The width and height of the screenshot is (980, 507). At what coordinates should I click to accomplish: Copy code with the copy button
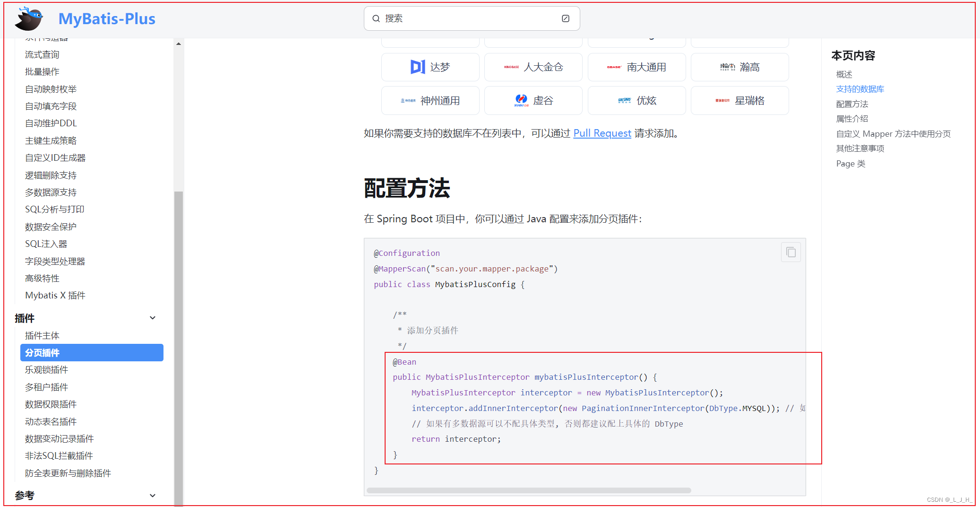791,252
